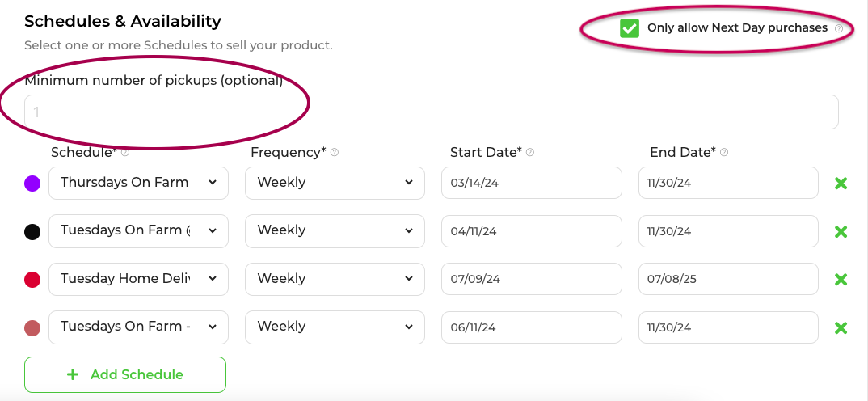This screenshot has height=401, width=868.
Task: Open help icon beside Next Day purchases
Action: click(x=839, y=28)
